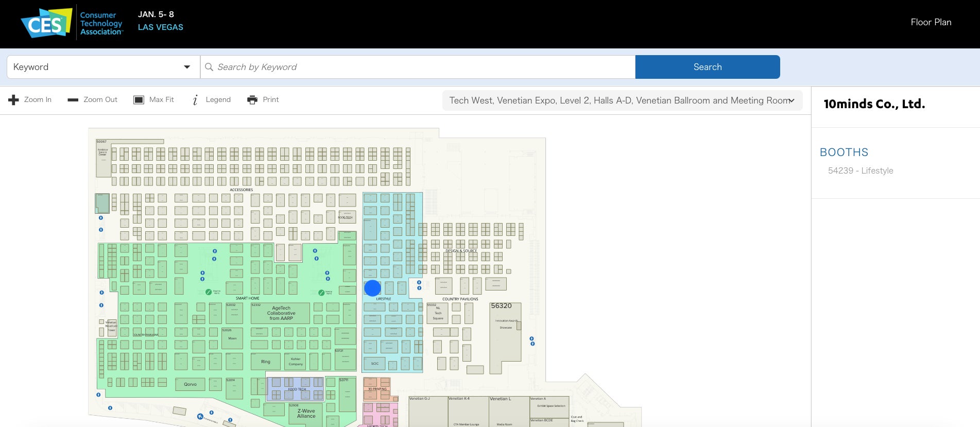Click the ACCESSORIES area label

(242, 190)
